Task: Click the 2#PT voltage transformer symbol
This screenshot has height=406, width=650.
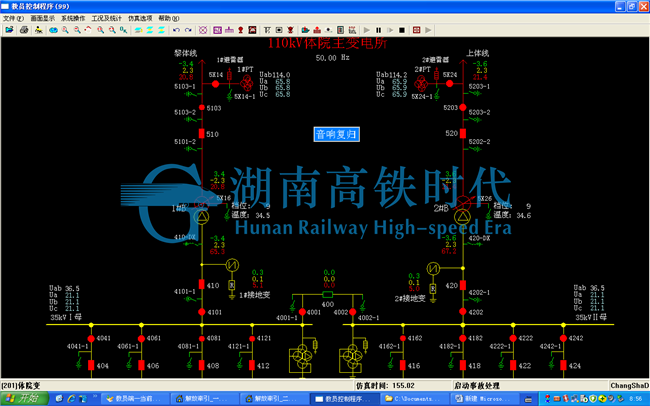Action: [x=421, y=83]
